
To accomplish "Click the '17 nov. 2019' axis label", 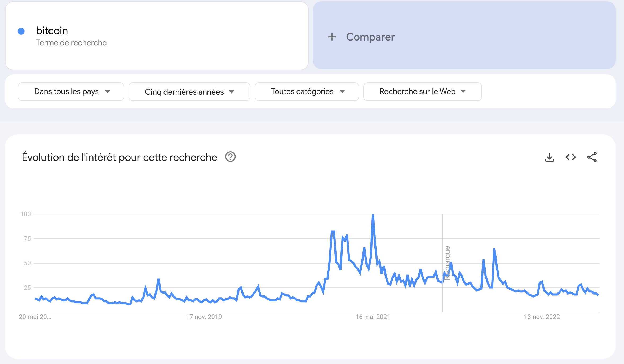I will [x=204, y=317].
